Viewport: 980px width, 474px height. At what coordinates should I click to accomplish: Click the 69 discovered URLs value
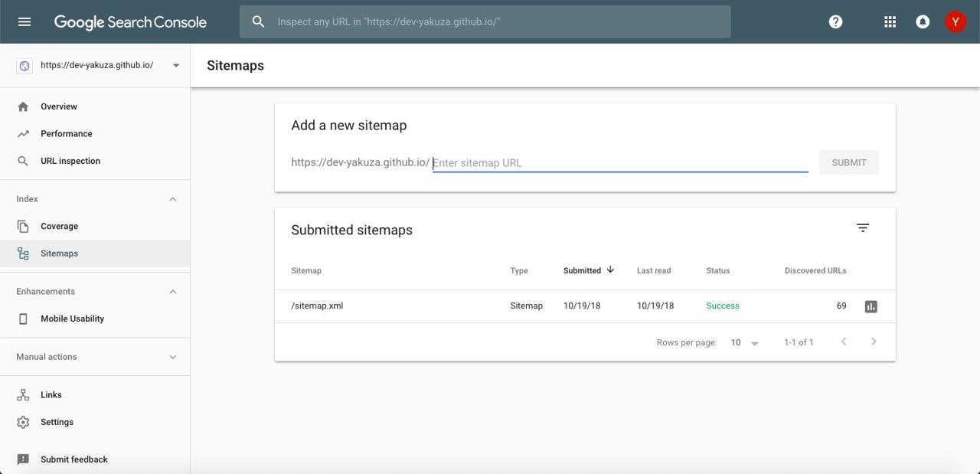click(841, 306)
